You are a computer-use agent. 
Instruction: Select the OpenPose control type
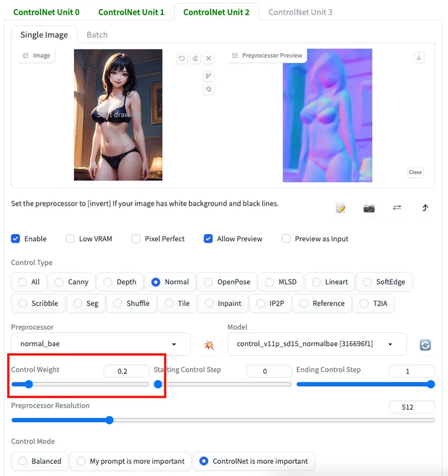[227, 282]
